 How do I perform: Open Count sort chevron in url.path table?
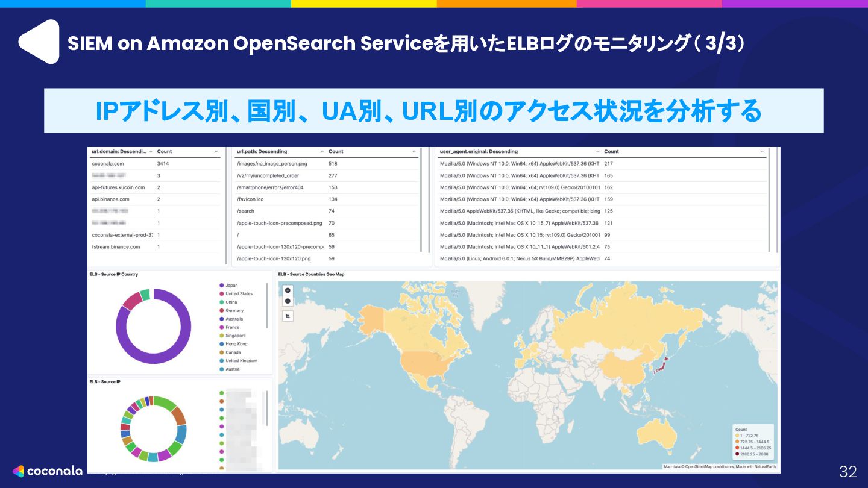(x=414, y=151)
